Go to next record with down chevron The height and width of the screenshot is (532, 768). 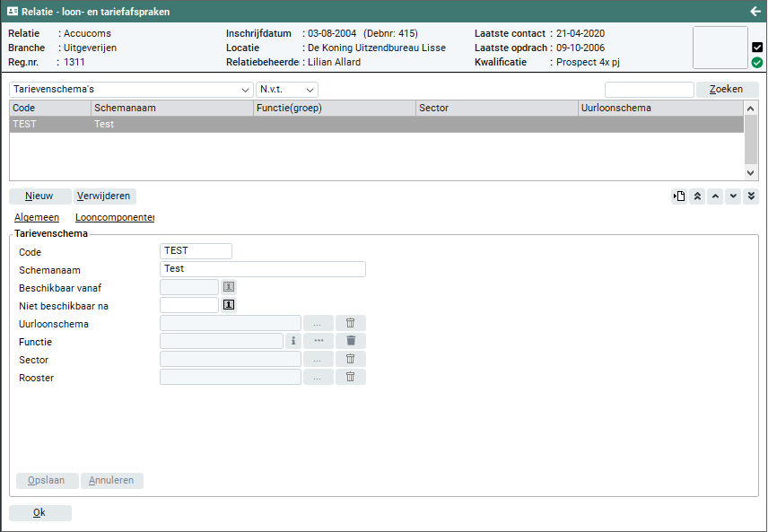click(x=733, y=196)
